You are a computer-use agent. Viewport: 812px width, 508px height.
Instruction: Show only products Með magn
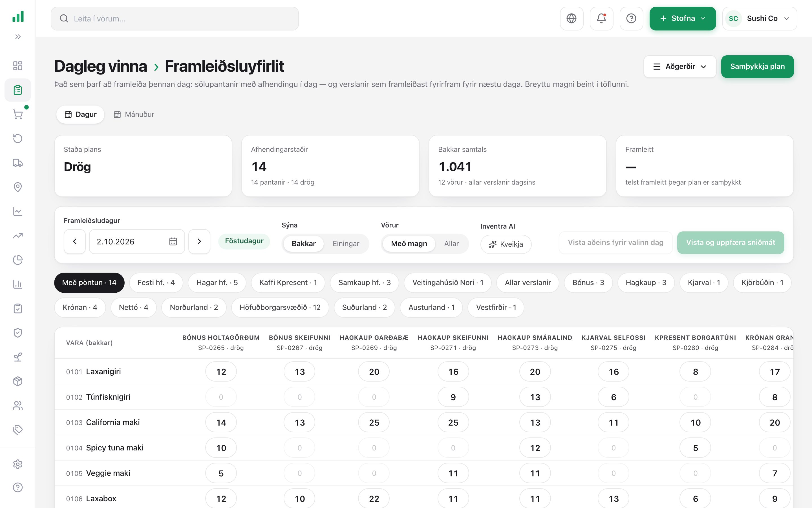(409, 244)
